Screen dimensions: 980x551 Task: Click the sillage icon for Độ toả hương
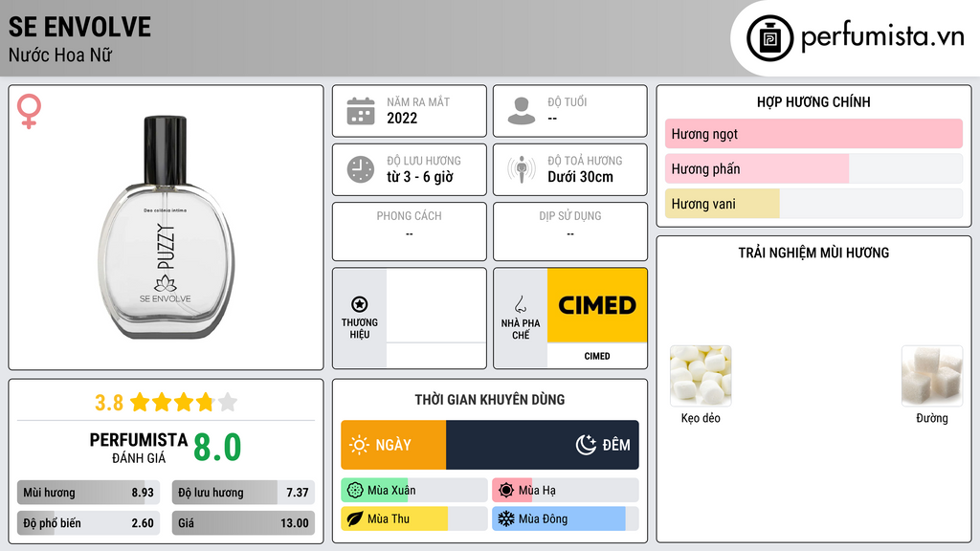522,169
